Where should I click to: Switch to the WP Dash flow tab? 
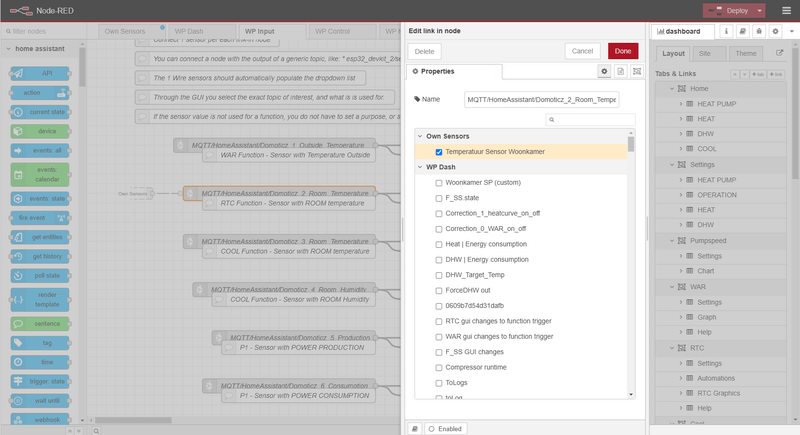click(202, 31)
